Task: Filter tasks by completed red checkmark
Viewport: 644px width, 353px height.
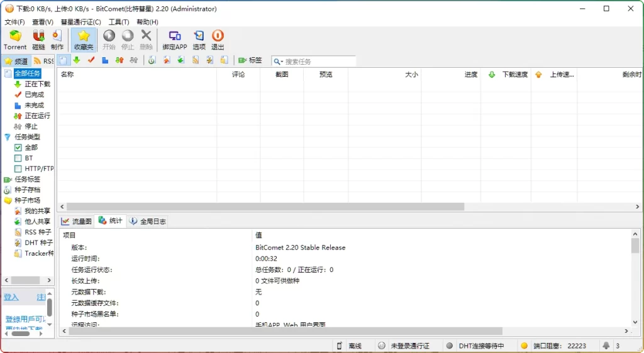Action: pos(91,61)
